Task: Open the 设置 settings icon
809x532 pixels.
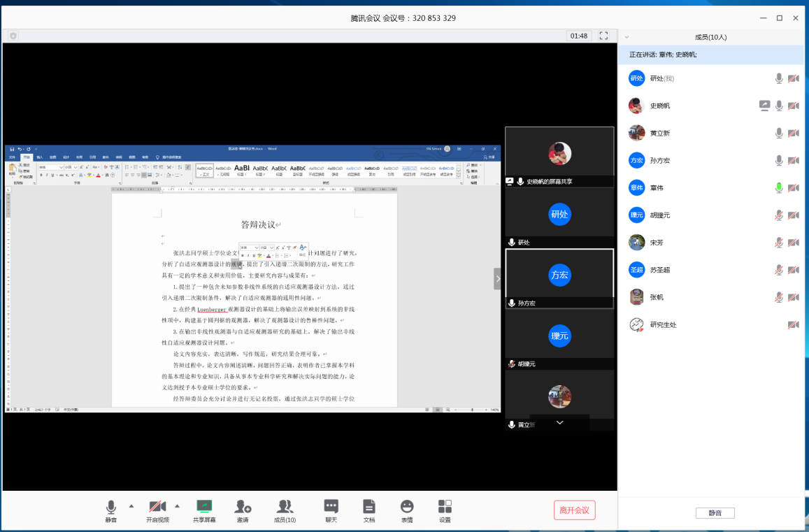Action: [x=445, y=506]
